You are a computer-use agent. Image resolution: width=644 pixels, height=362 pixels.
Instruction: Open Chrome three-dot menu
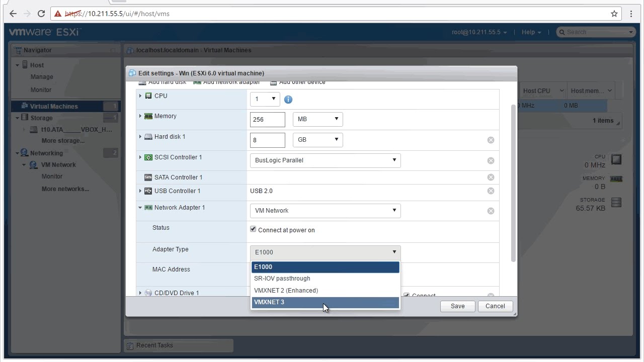tap(631, 14)
